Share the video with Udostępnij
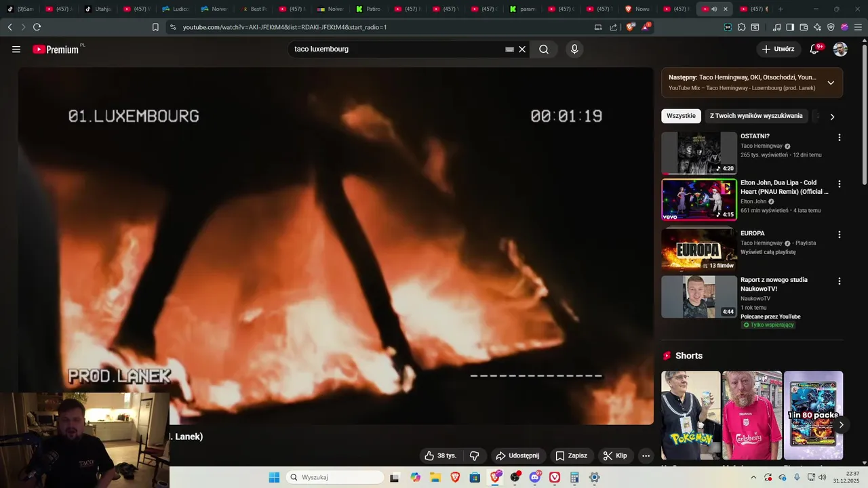868x488 pixels. tap(517, 455)
